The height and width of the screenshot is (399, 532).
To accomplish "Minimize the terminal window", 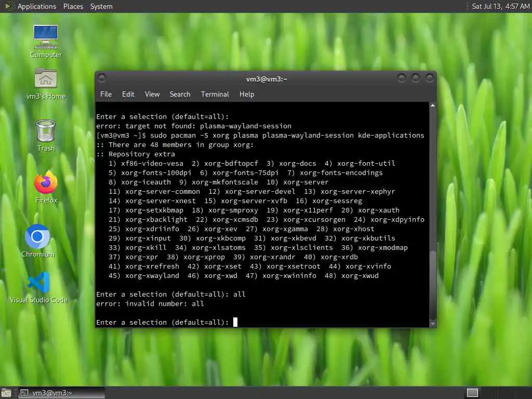I will pyautogui.click(x=402, y=78).
